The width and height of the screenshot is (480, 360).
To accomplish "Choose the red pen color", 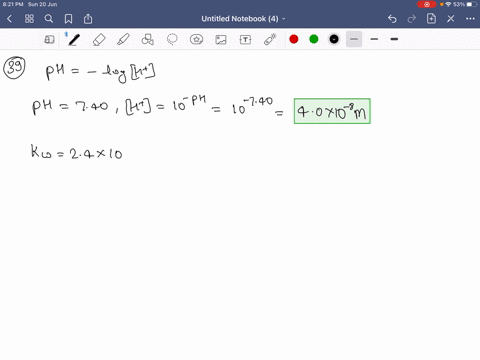I will (294, 39).
